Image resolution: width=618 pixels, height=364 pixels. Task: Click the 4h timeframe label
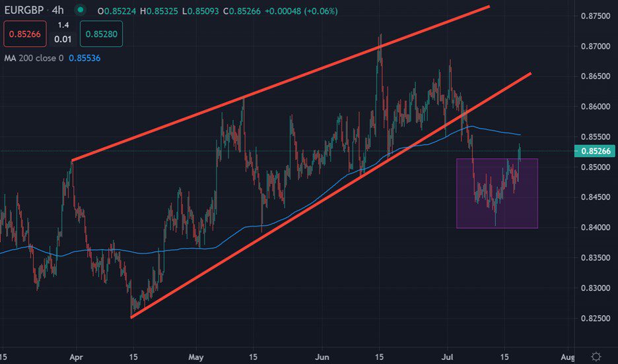pos(58,10)
